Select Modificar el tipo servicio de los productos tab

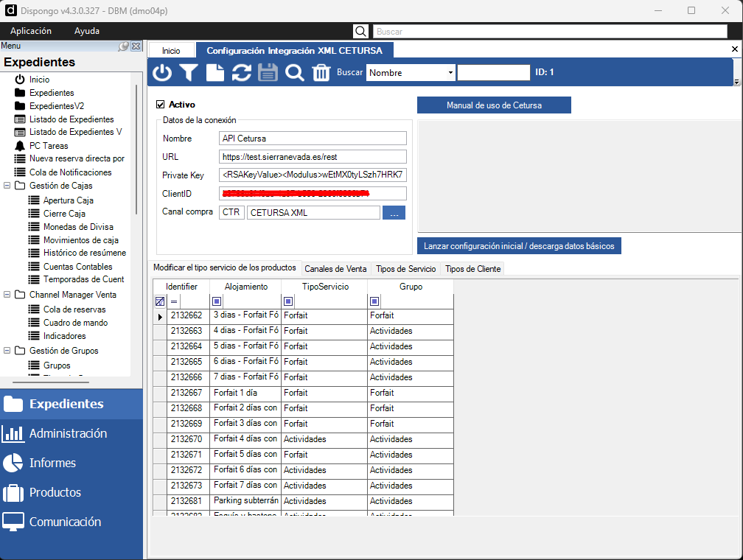pyautogui.click(x=225, y=267)
